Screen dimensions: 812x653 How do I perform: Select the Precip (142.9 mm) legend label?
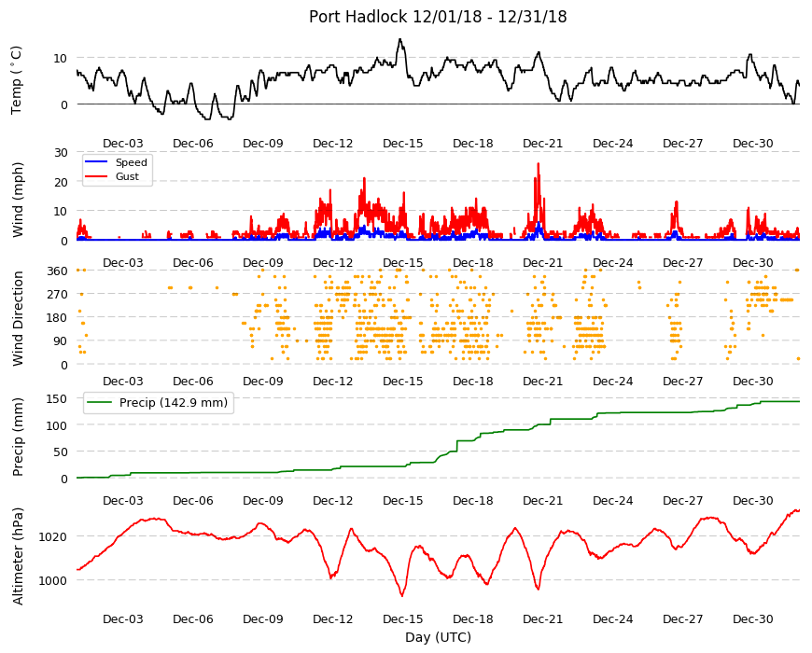[174, 403]
